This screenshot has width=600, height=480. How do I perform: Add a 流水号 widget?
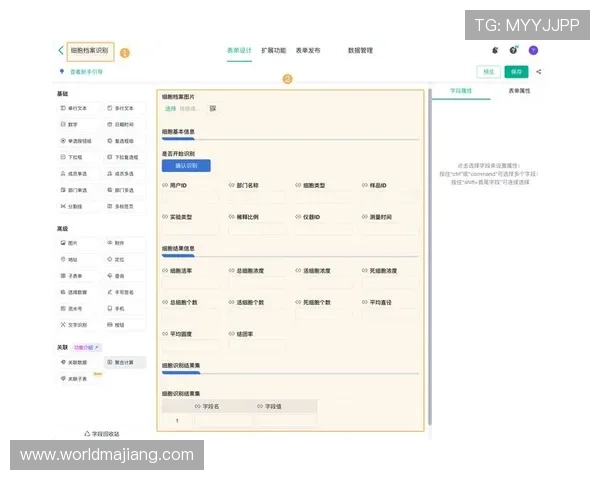(x=78, y=309)
